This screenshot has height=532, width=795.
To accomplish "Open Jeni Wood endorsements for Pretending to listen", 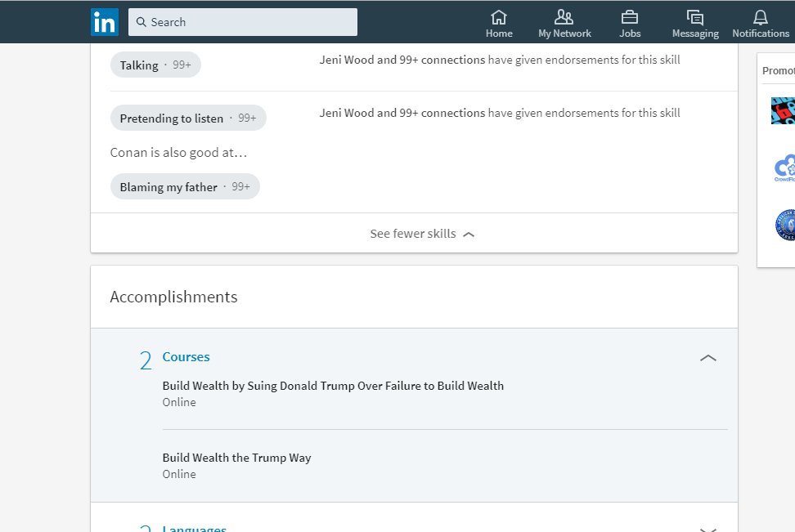I will click(500, 113).
